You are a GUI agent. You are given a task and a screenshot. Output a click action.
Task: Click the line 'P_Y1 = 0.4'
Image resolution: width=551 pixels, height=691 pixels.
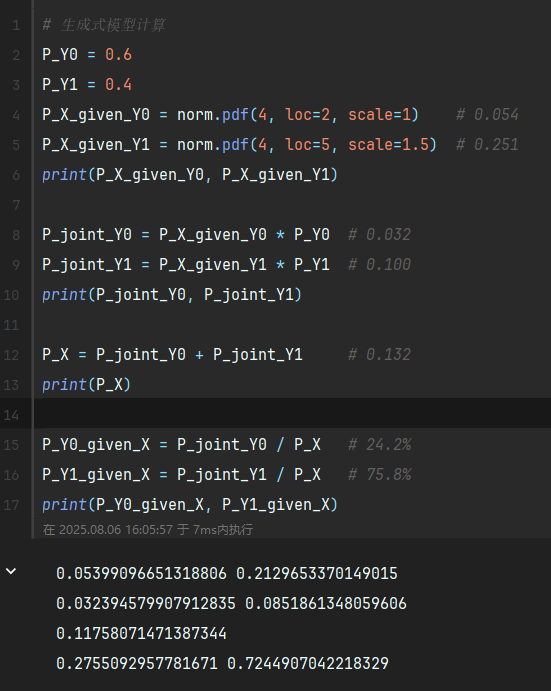tap(87, 85)
